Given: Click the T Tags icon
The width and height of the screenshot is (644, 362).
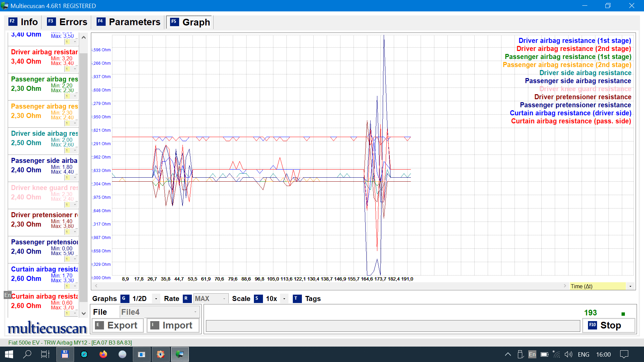Looking at the screenshot, I should 297,298.
